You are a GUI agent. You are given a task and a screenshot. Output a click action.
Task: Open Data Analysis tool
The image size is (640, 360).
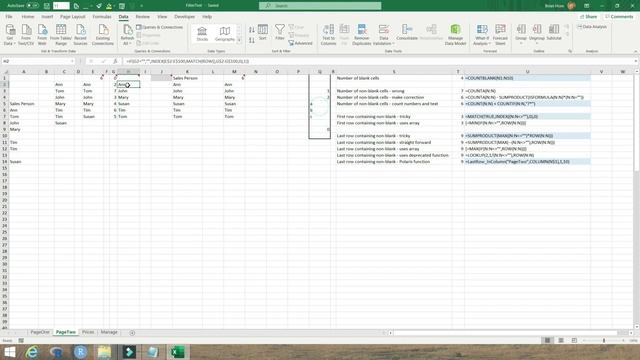click(592, 27)
